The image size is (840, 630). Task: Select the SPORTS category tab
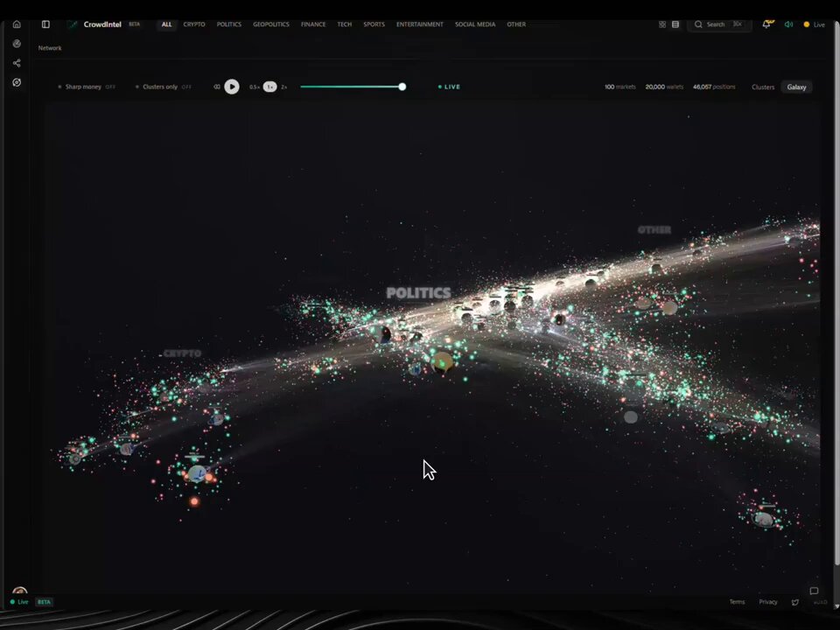[374, 24]
